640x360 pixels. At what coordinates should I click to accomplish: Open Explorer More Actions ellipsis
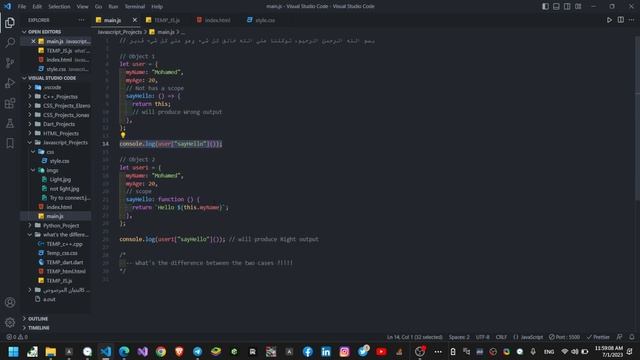click(x=82, y=20)
